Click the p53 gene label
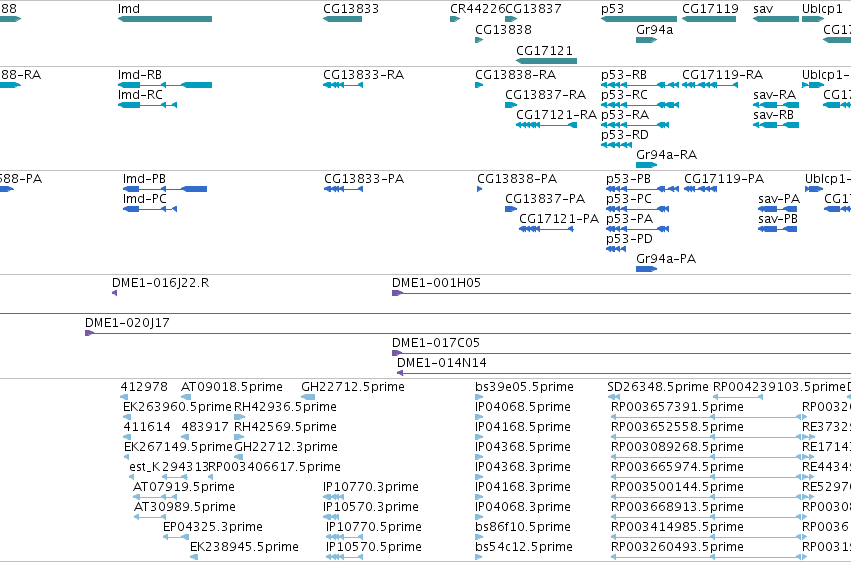This screenshot has width=851, height=562. pos(612,9)
